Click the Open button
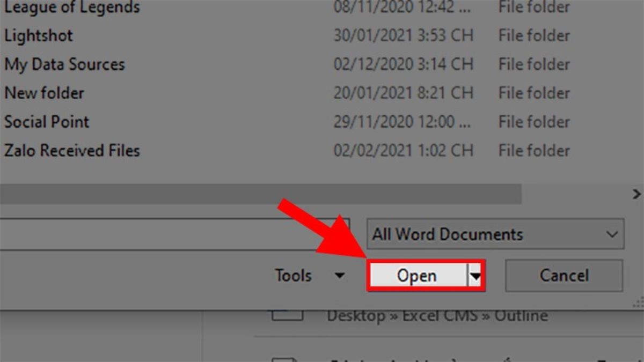This screenshot has width=644, height=362. (x=417, y=275)
